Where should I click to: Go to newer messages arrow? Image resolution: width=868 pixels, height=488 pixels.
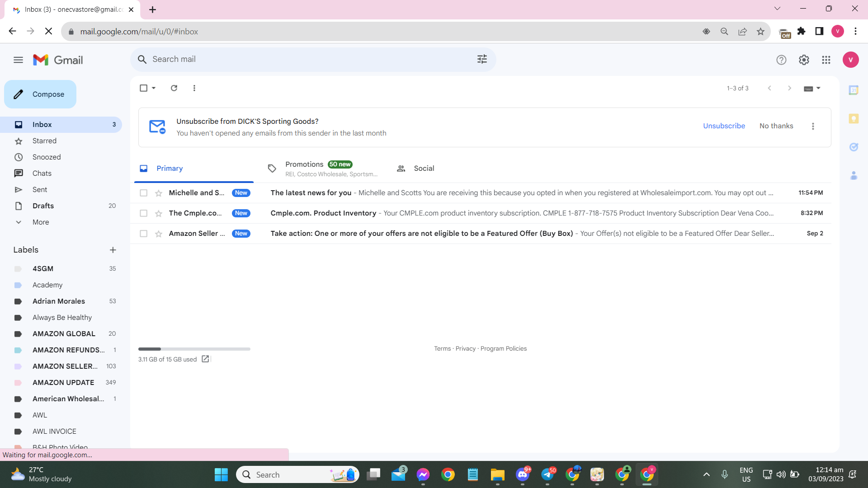point(769,88)
